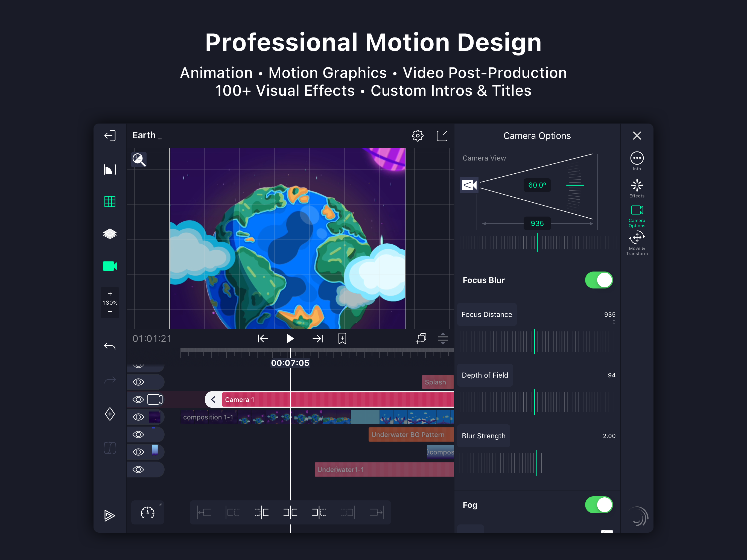Expand timeline height handle arrows
Image resolution: width=747 pixels, height=560 pixels.
(x=443, y=339)
